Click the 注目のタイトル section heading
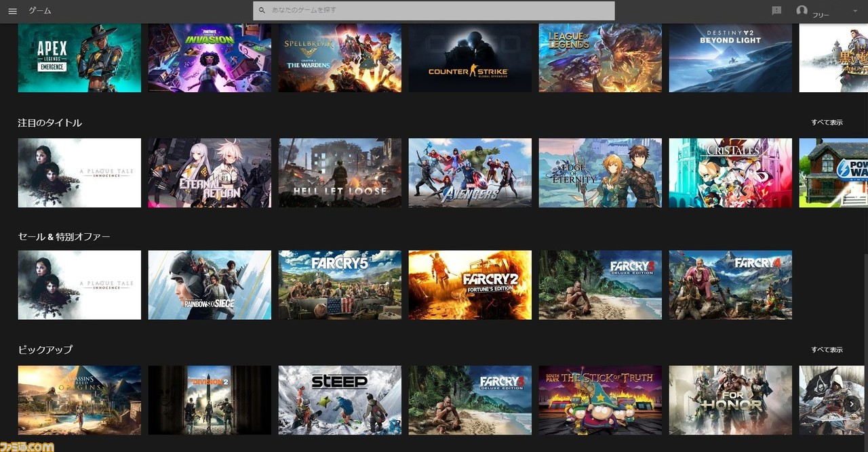 tap(50, 123)
